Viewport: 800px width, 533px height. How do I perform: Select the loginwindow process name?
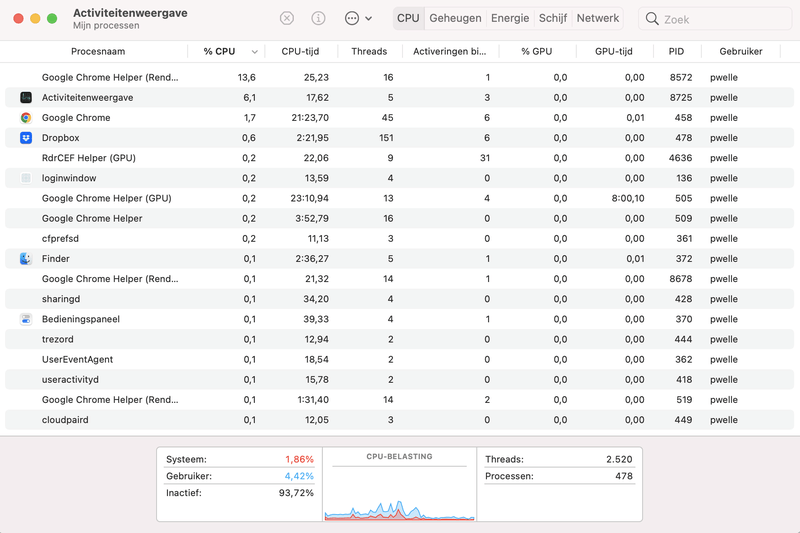tap(69, 178)
